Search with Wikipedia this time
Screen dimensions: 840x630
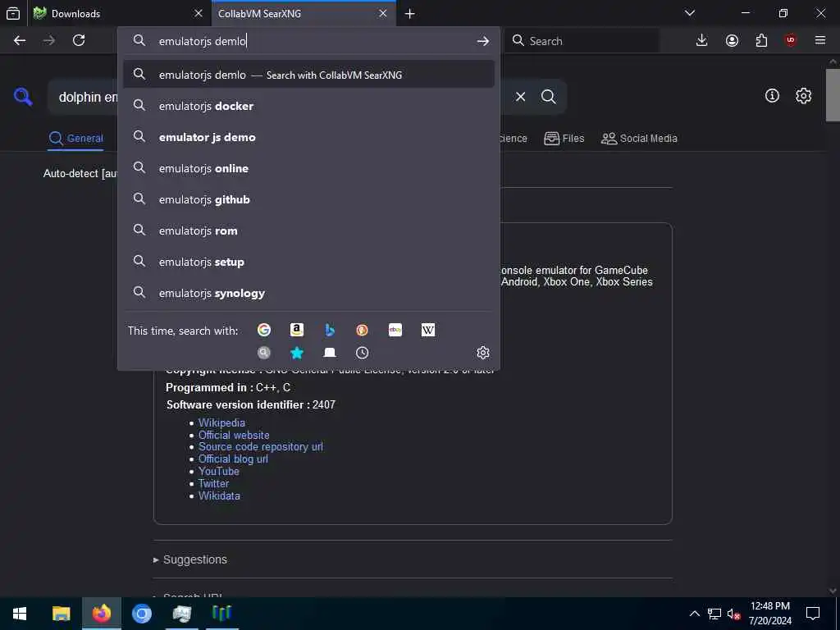(x=428, y=330)
